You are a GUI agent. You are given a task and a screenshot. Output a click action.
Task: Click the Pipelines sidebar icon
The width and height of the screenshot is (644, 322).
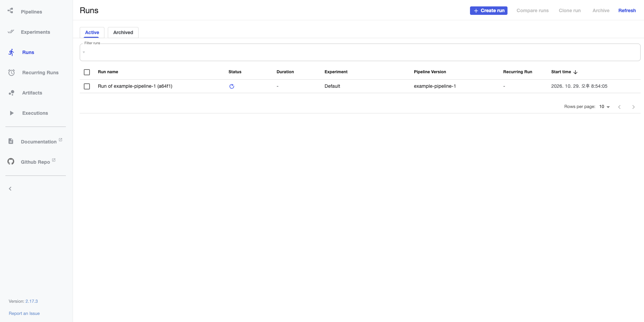pos(10,11)
